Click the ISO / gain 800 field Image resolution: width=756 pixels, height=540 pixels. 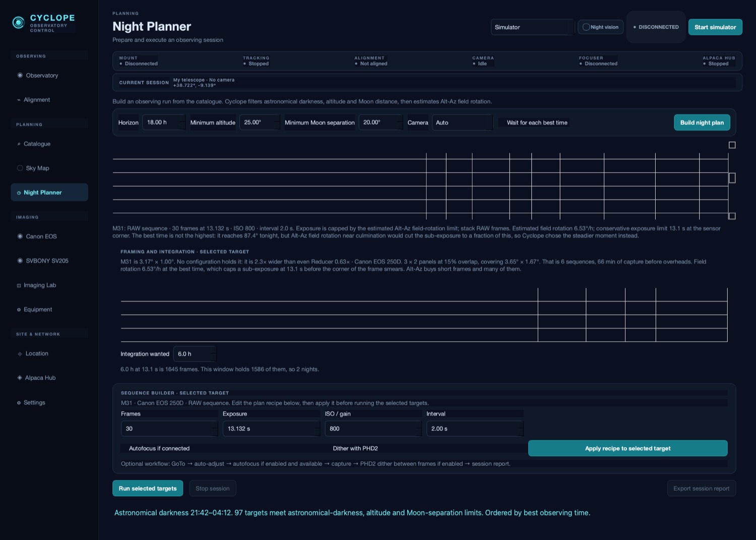pyautogui.click(x=373, y=429)
